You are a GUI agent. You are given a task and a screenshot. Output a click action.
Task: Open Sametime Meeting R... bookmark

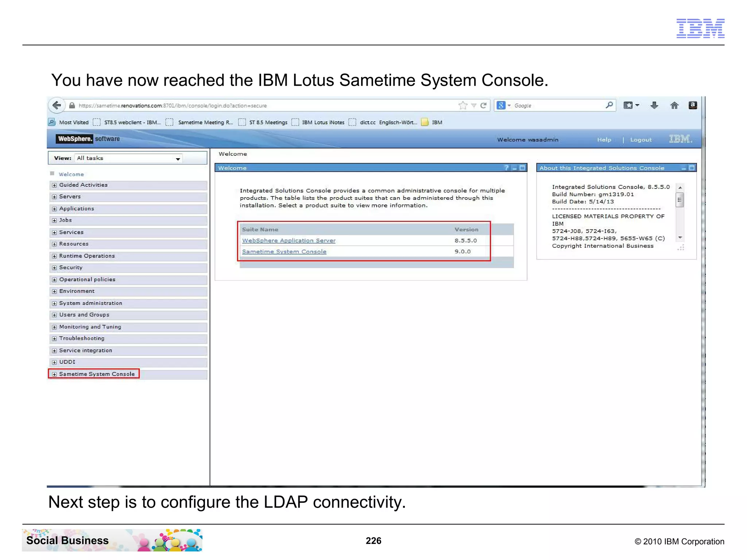(200, 122)
